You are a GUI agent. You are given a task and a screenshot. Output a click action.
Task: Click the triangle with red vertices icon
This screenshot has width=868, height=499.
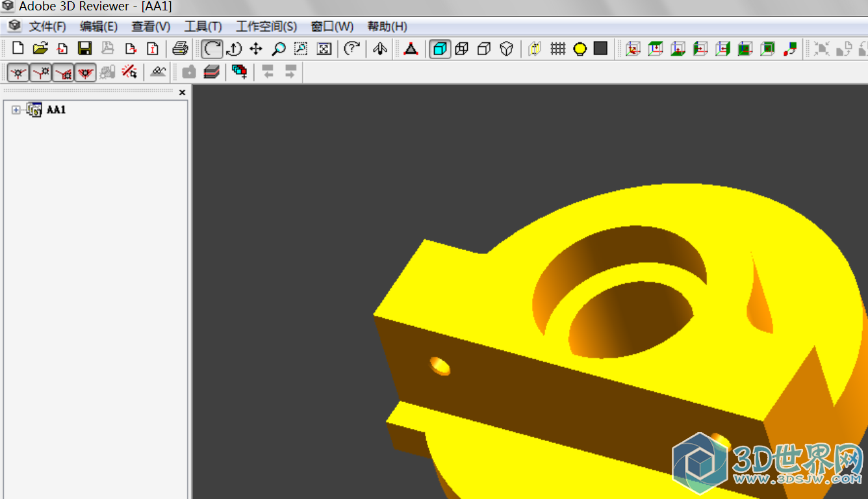coord(411,49)
